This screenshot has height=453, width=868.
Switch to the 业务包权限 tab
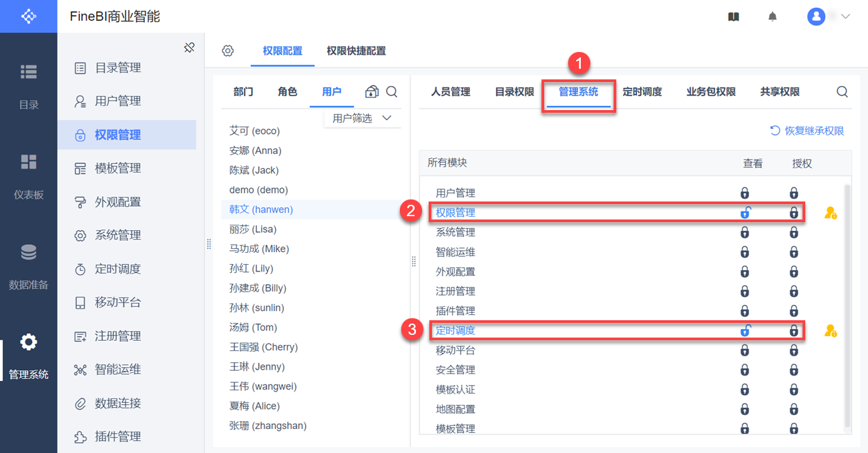711,92
